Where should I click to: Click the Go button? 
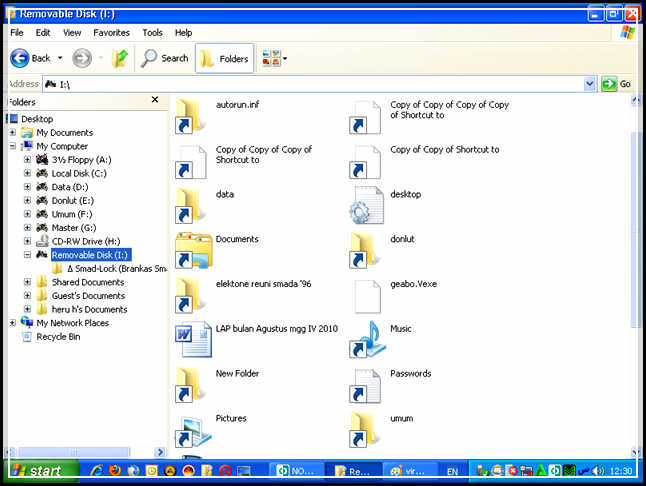click(617, 84)
